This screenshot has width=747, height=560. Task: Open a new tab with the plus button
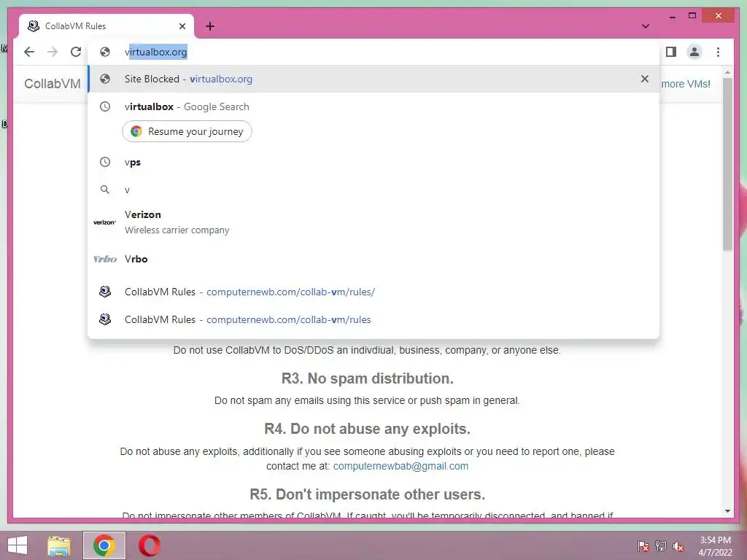[210, 26]
